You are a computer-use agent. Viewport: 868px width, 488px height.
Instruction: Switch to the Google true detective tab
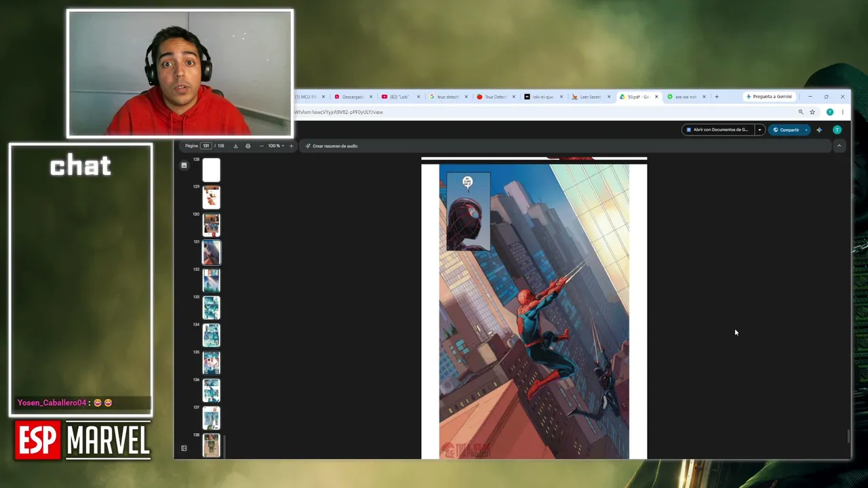click(x=448, y=97)
